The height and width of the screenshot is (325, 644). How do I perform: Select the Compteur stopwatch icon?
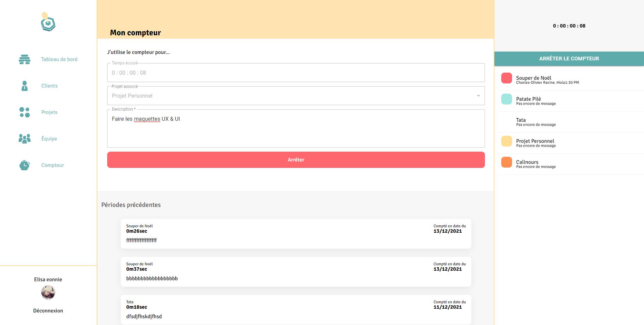(x=24, y=165)
